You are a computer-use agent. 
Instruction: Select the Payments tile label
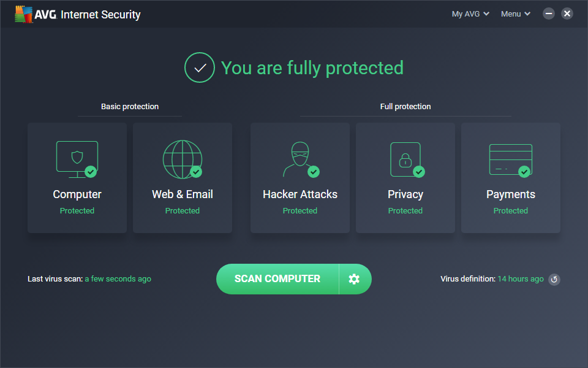tap(511, 194)
